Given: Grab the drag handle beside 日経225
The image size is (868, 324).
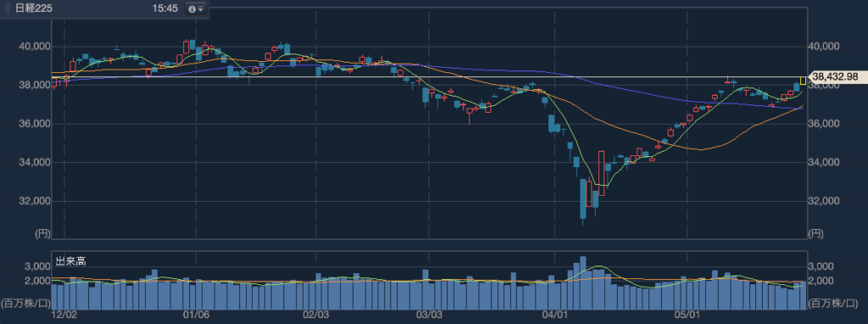Looking at the screenshot, I should pyautogui.click(x=8, y=9).
